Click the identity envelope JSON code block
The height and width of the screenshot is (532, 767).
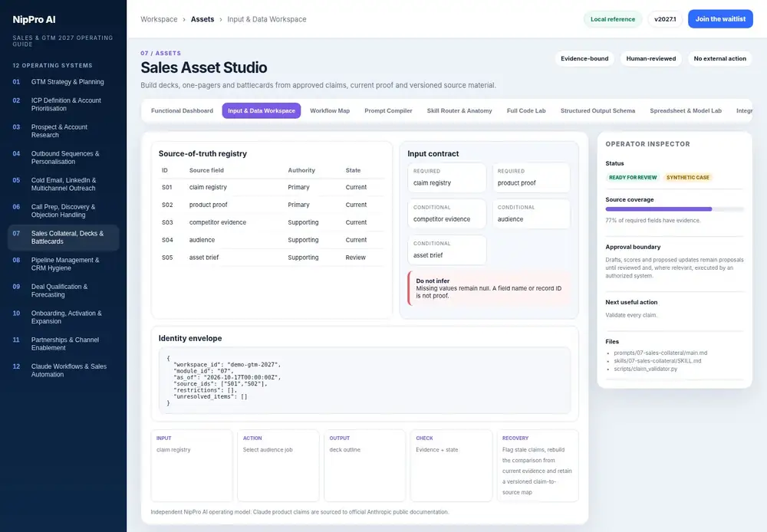click(x=364, y=381)
